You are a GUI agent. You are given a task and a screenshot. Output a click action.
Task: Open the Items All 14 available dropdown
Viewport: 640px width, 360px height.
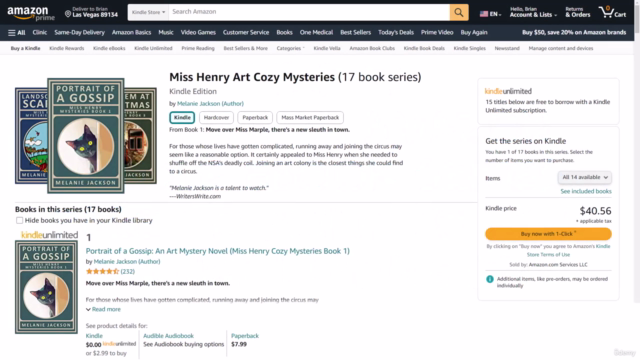click(585, 177)
